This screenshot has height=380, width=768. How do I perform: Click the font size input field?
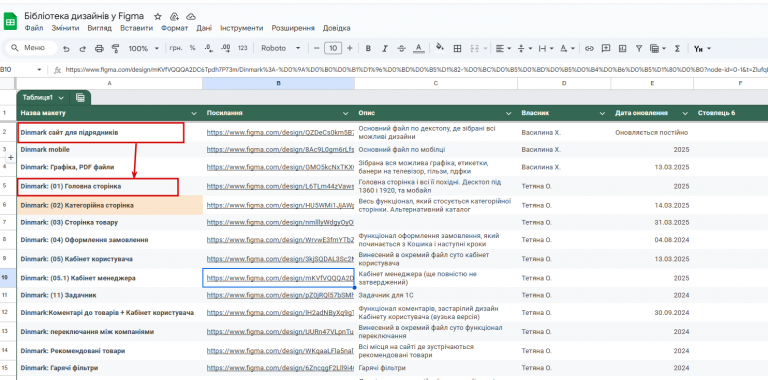coord(333,48)
